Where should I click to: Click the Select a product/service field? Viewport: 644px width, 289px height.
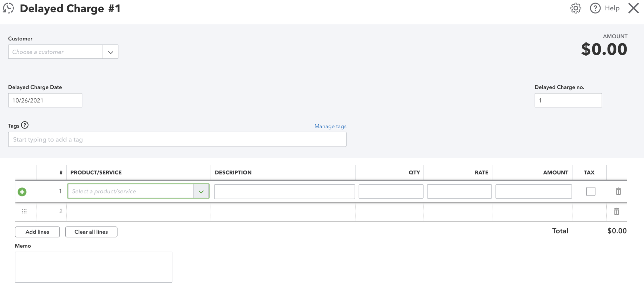point(130,191)
